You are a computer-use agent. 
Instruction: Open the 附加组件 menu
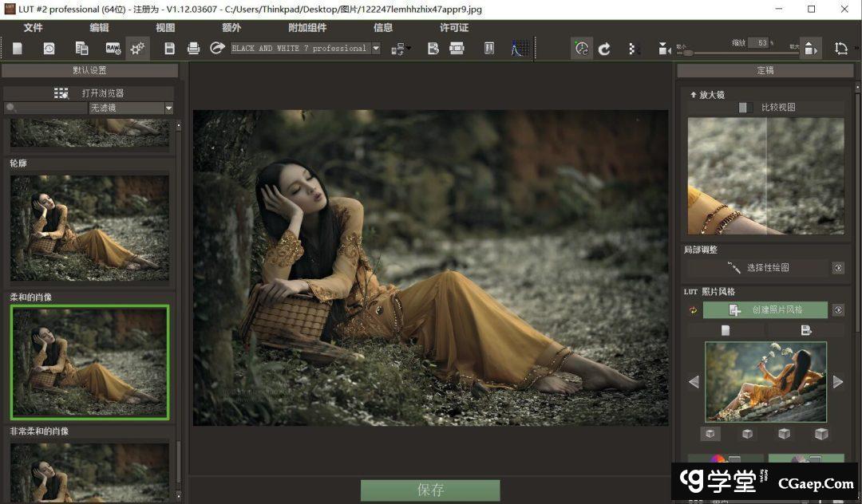tap(307, 27)
